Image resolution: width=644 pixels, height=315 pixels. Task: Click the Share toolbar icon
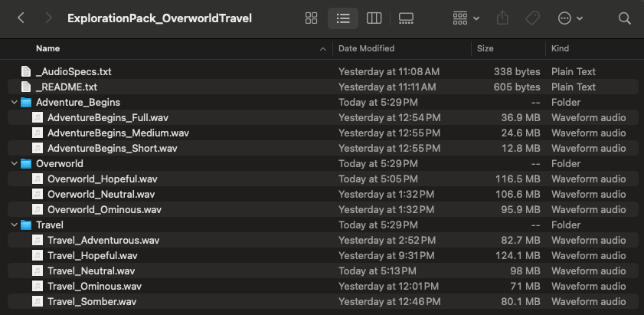coord(502,18)
